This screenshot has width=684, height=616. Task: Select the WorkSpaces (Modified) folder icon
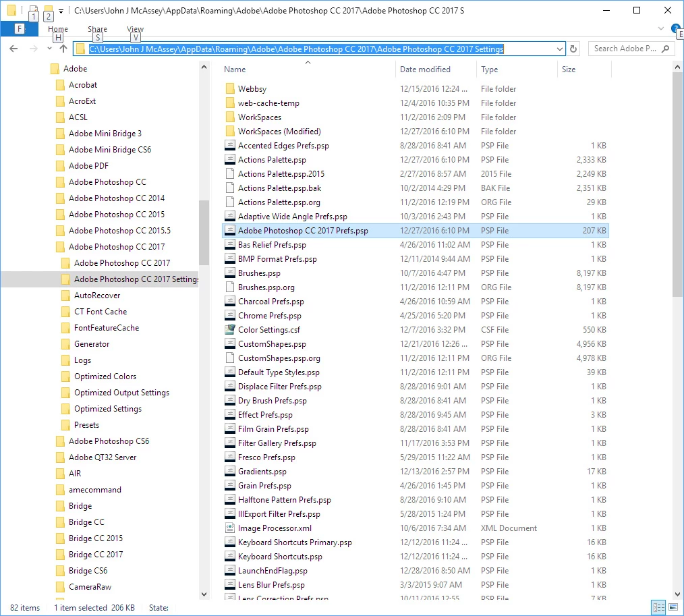tap(230, 132)
